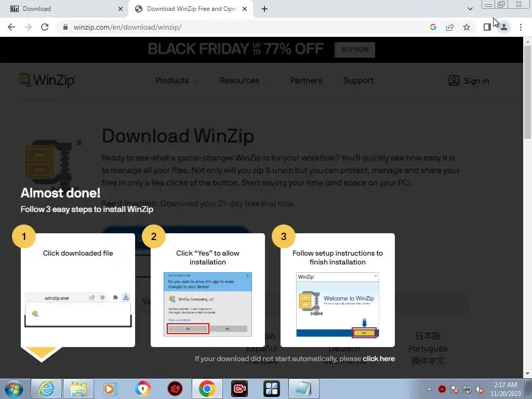Click the address bar URL
The image size is (532, 399).
coord(128,27)
